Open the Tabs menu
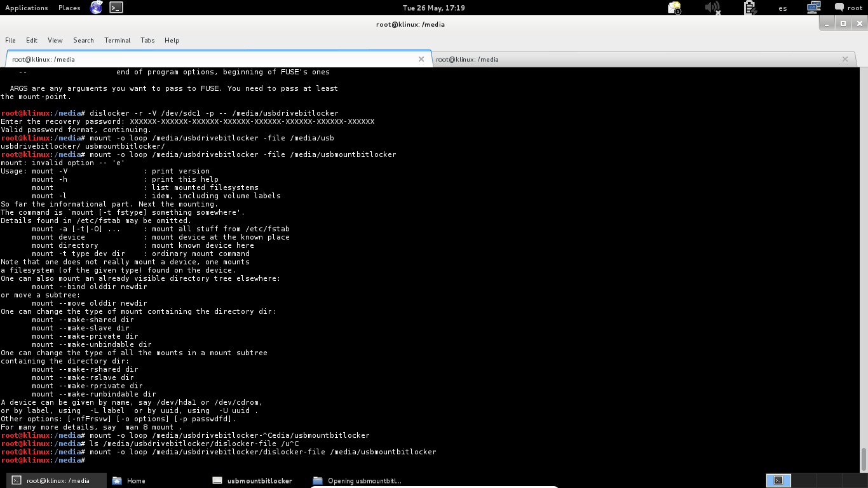Image resolution: width=868 pixels, height=488 pixels. (147, 40)
